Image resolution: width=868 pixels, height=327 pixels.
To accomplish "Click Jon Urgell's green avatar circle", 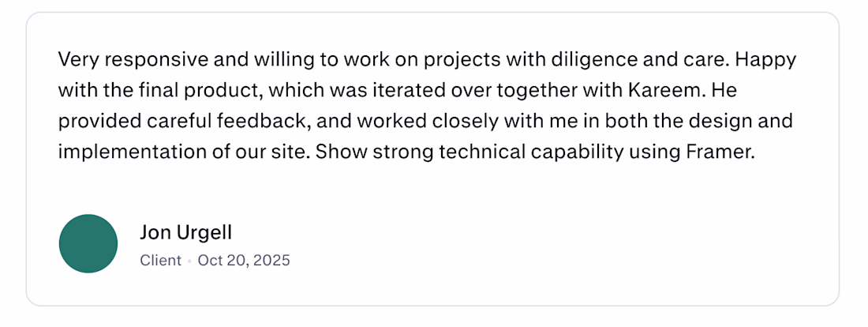I will [88, 243].
